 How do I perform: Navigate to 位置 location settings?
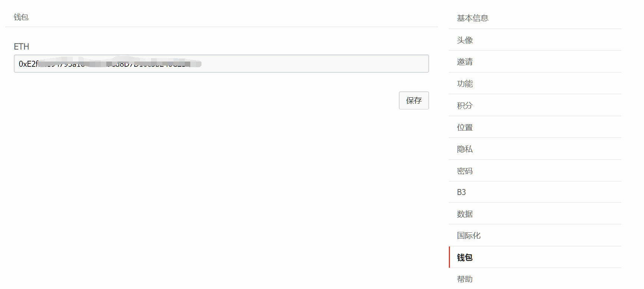[465, 127]
